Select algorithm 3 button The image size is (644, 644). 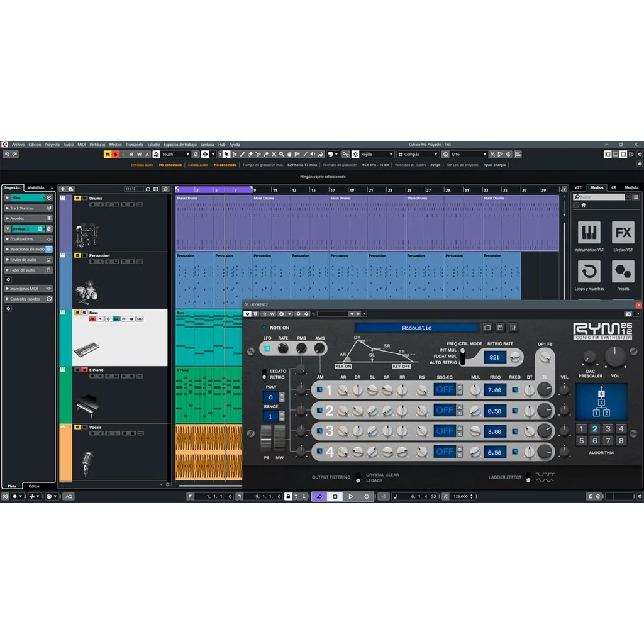pos(608,429)
